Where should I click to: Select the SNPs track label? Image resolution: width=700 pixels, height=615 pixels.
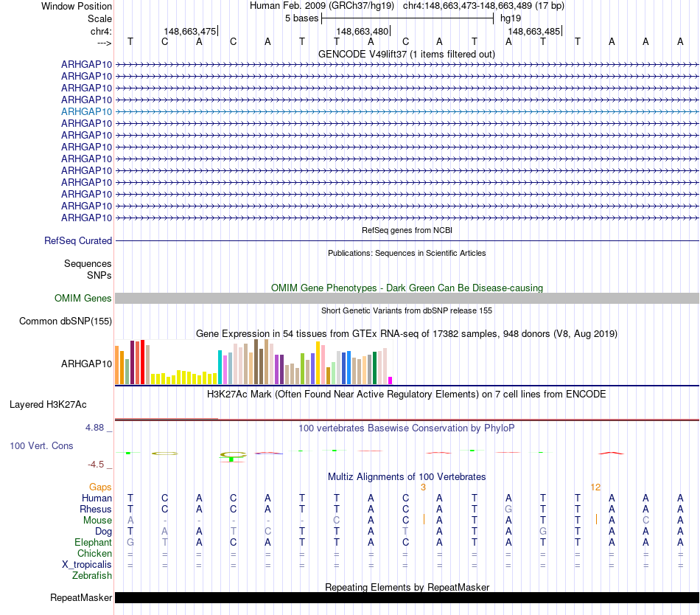click(99, 275)
